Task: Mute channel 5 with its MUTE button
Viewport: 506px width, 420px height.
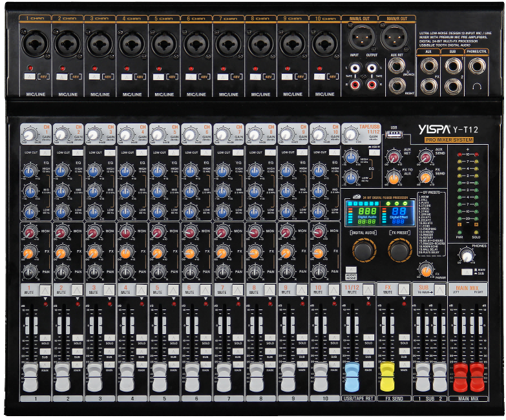Action: coord(173,290)
